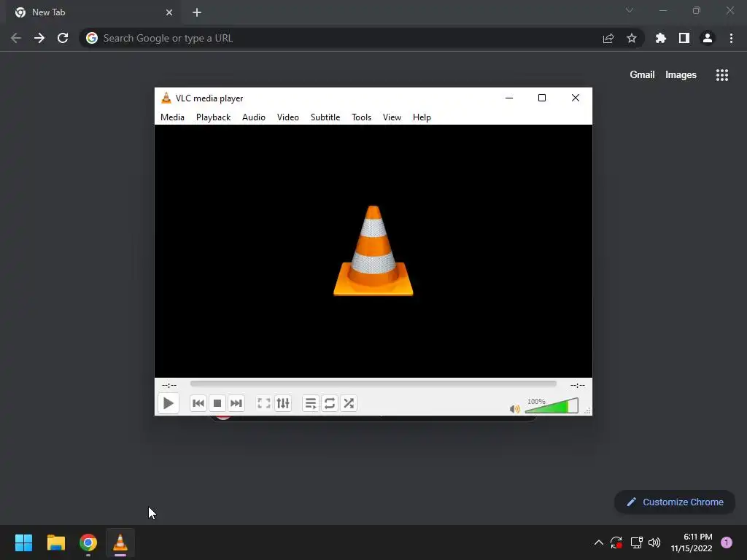Image resolution: width=747 pixels, height=560 pixels.
Task: Close the VLC media player window
Action: pos(576,98)
